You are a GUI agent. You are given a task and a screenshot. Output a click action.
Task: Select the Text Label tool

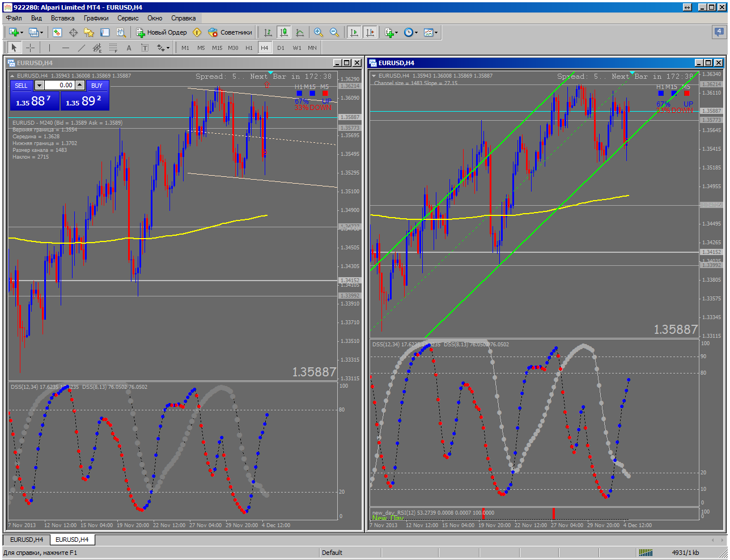[145, 48]
